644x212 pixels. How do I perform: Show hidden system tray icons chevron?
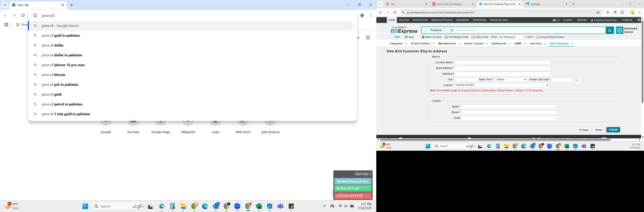pyautogui.click(x=324, y=206)
